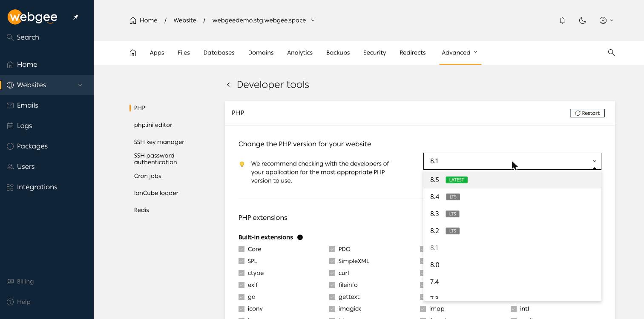Screen dimensions: 644x319
Task: Select PHP 8.5 LATEST option
Action: coord(512,180)
